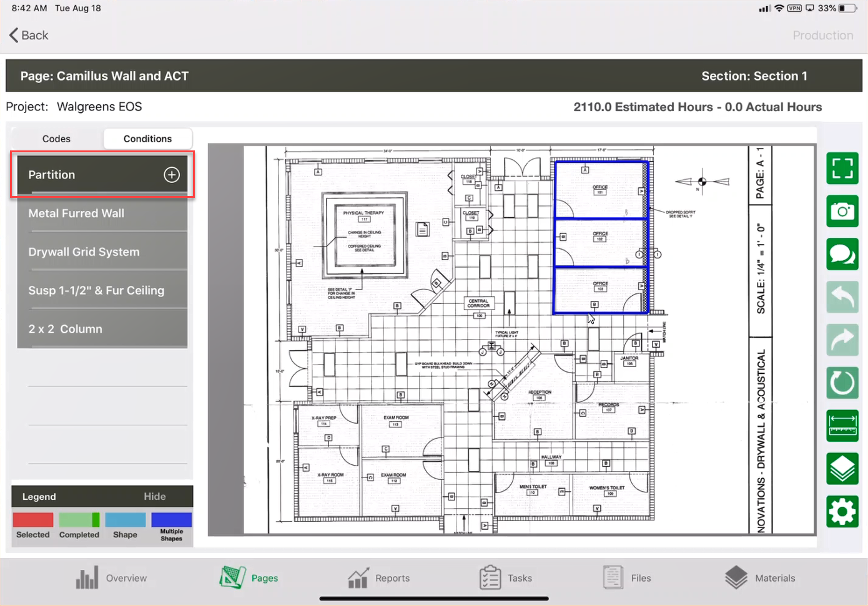Click the Back navigation button

(x=27, y=35)
